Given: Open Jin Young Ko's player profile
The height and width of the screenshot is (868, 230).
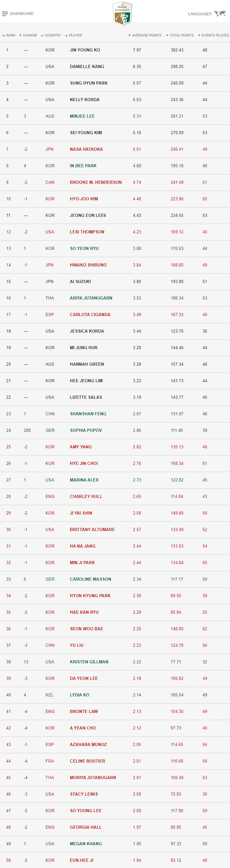Looking at the screenshot, I should 85,50.
